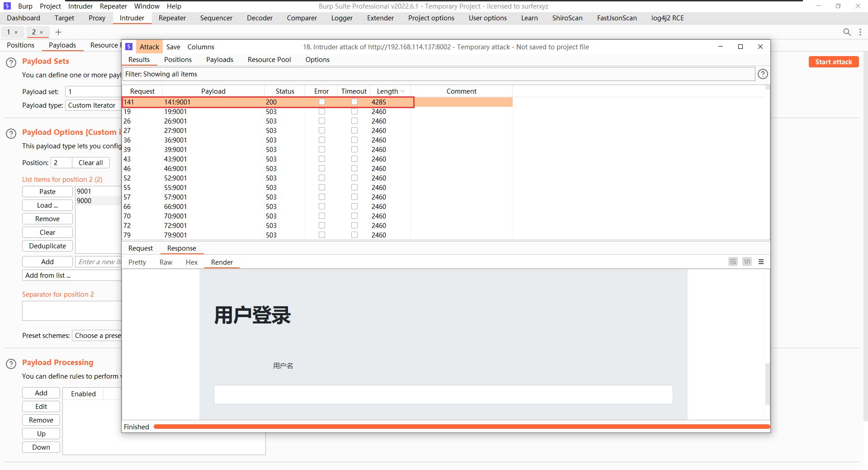The width and height of the screenshot is (868, 470).
Task: Open help for Payload Options section
Action: click(x=11, y=133)
